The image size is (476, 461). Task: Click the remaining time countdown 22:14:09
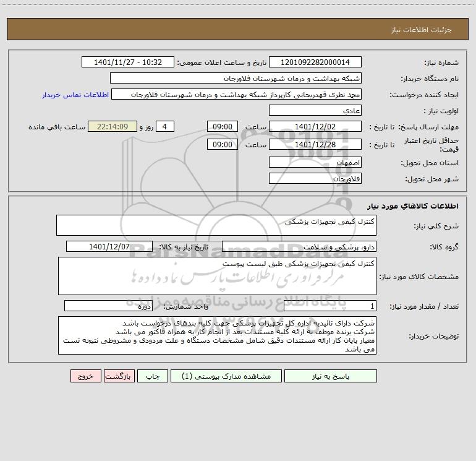pyautogui.click(x=113, y=126)
